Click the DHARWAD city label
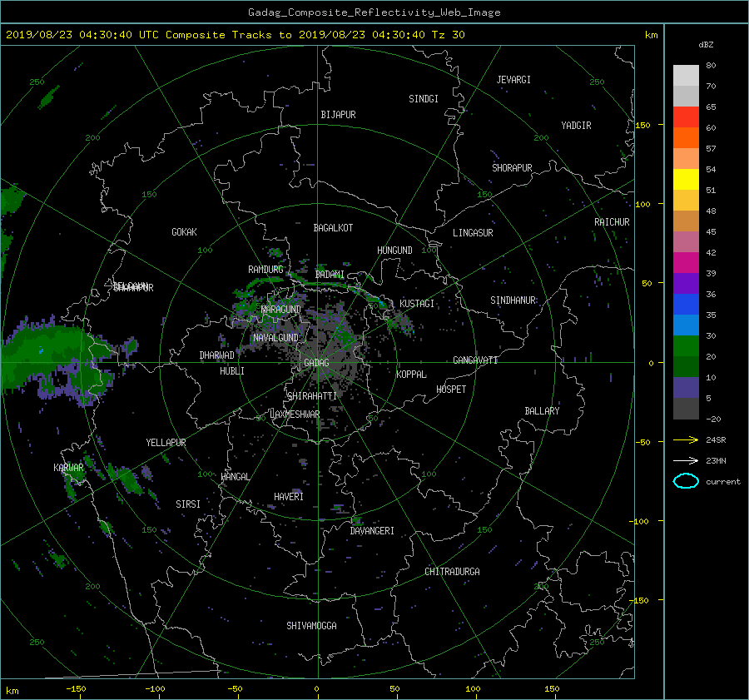Screen dimensions: 749x700 [x=216, y=355]
